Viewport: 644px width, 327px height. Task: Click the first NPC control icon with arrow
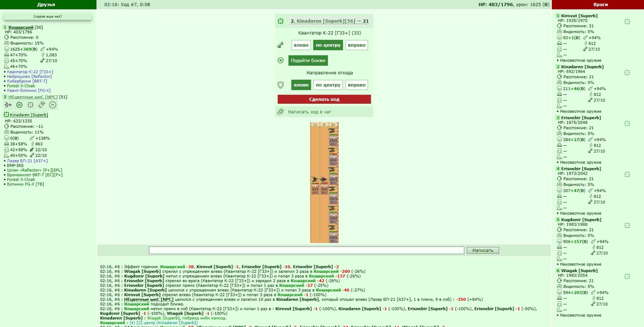(x=8, y=105)
